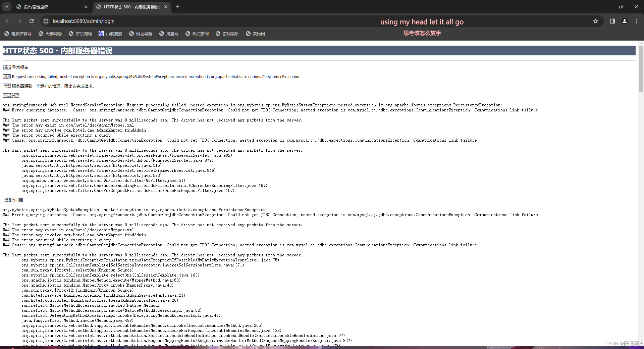The height and width of the screenshot is (349, 644).
Task: Bookmark this page with the star icon
Action: [596, 21]
